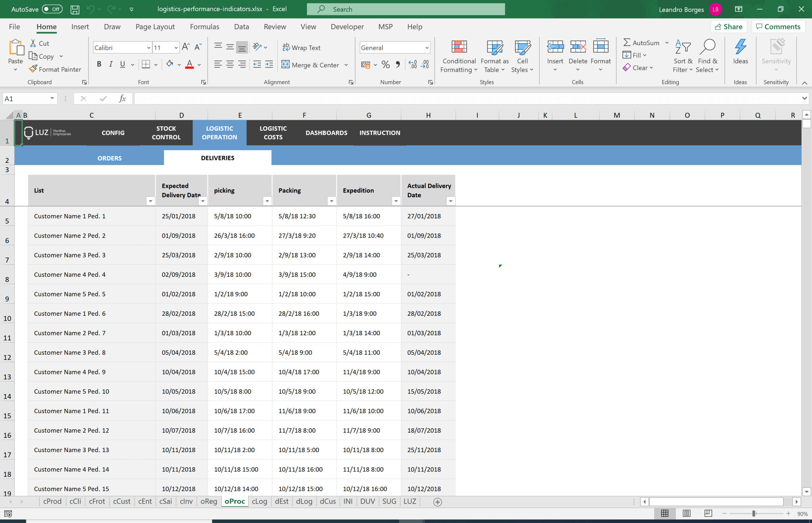Click the Percent Style icon
The image size is (812, 523).
385,65
